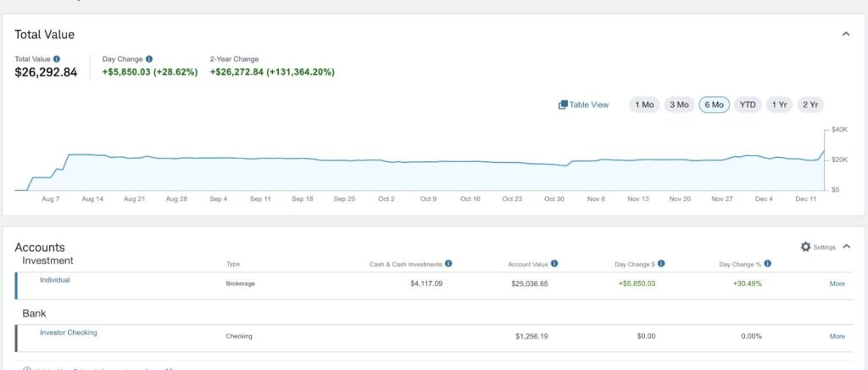Switch chart to 1 Yr range
The image size is (868, 370).
[x=778, y=105]
